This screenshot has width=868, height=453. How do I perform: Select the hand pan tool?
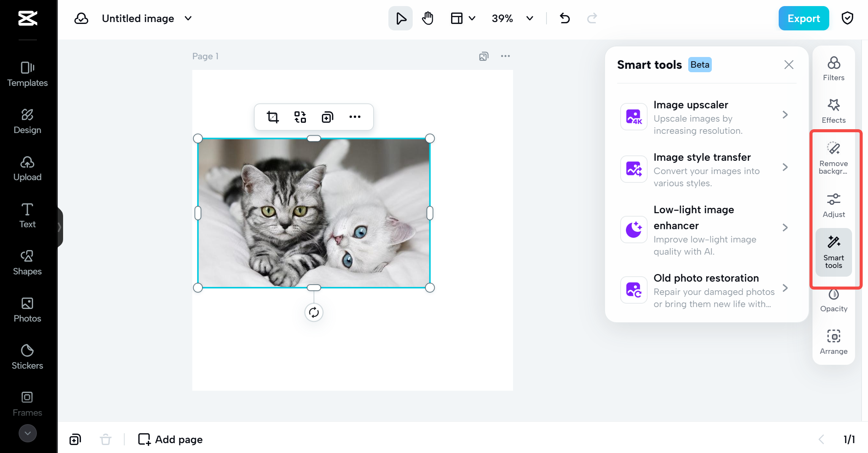click(x=428, y=18)
